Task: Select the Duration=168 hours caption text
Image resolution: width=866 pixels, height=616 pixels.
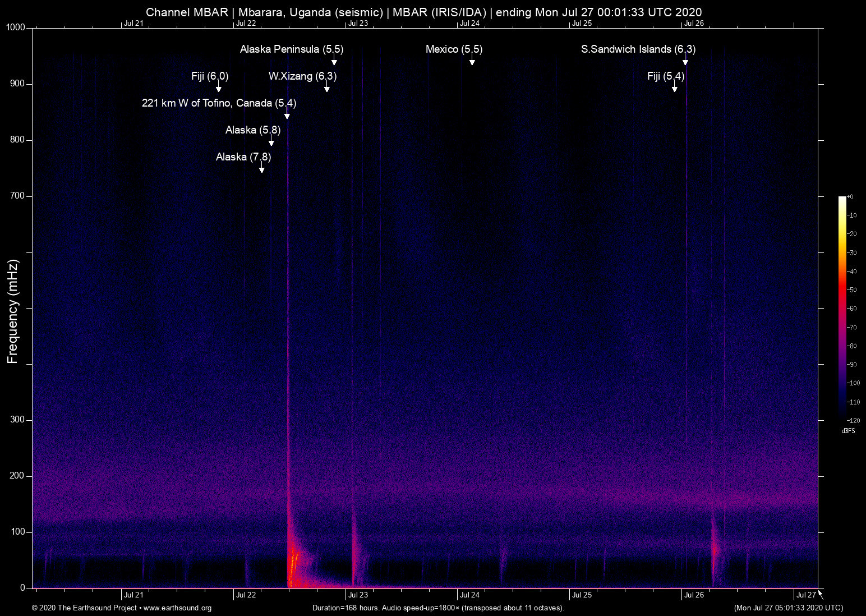Action: pyautogui.click(x=437, y=608)
